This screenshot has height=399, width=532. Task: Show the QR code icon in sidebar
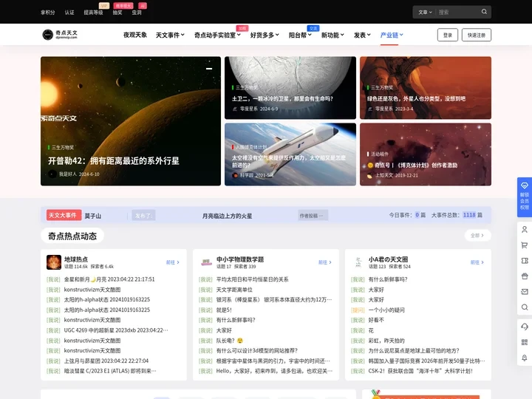click(x=524, y=342)
